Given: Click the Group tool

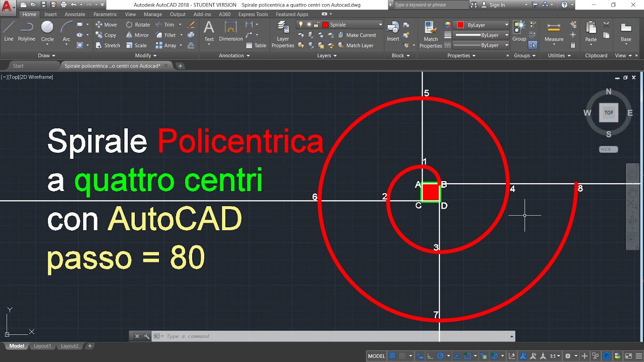Looking at the screenshot, I should [x=519, y=31].
